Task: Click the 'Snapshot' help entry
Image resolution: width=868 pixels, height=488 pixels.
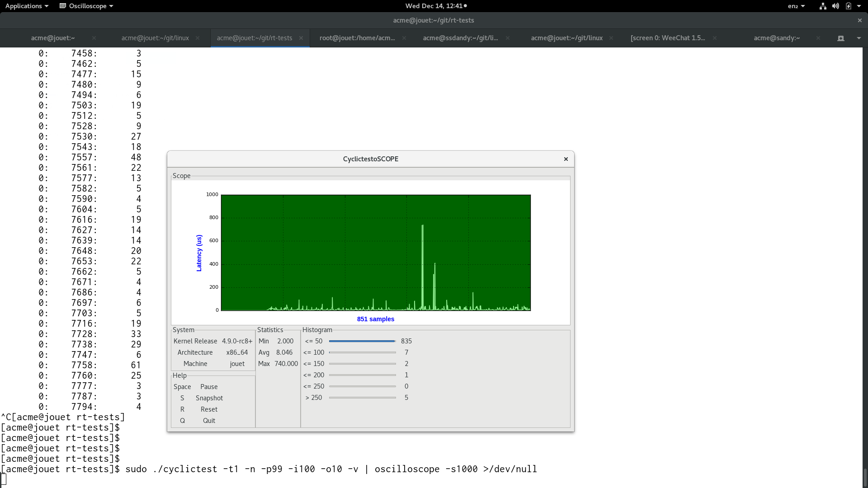Action: (209, 398)
